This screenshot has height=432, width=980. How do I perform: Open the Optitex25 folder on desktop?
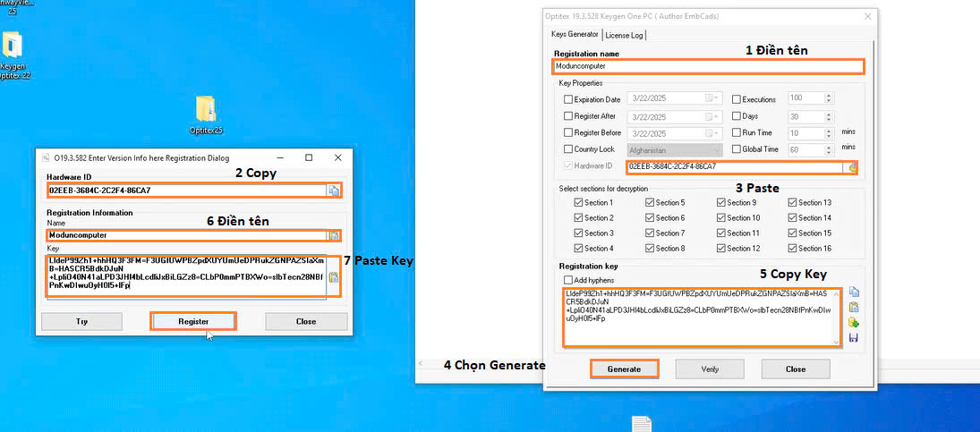point(205,112)
